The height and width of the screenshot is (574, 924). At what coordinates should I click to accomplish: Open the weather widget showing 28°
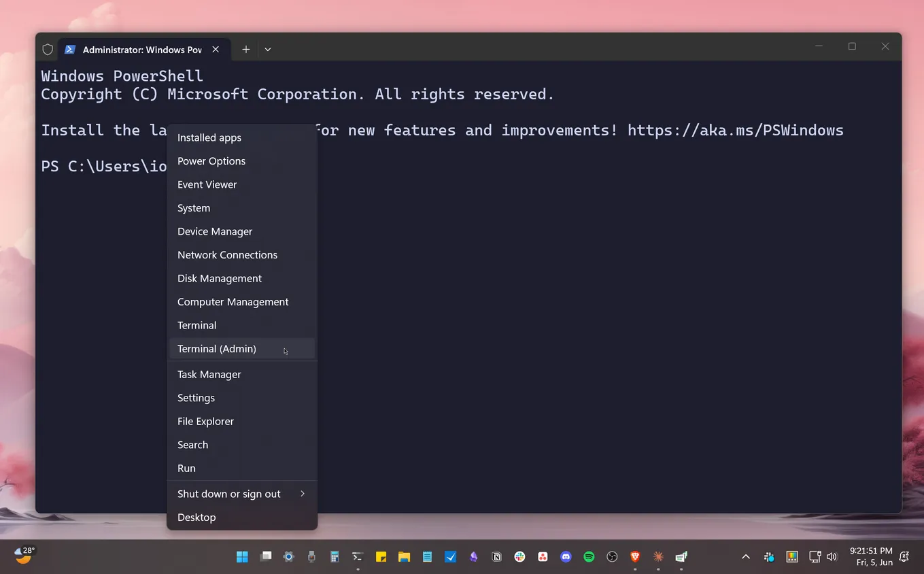24,556
